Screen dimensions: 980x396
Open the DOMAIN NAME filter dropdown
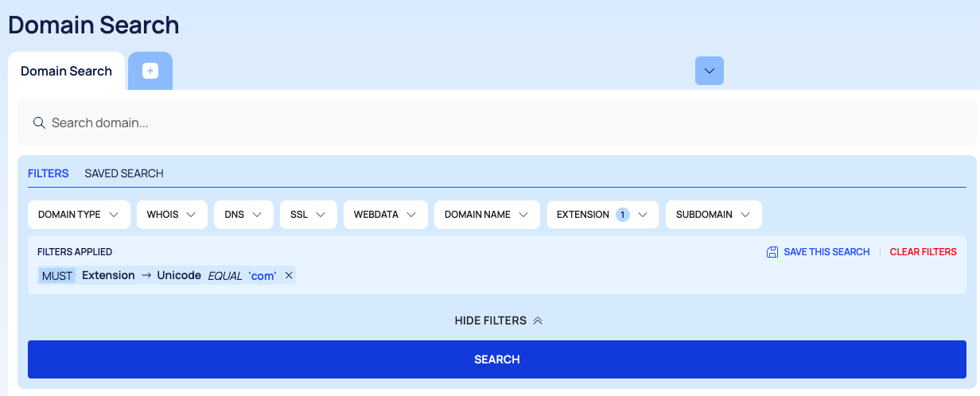click(487, 215)
